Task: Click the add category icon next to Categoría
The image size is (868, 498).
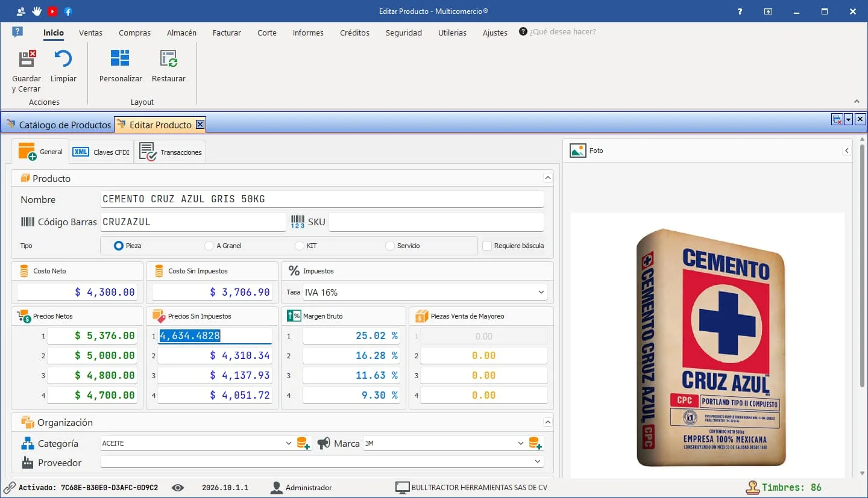Action: coord(303,444)
